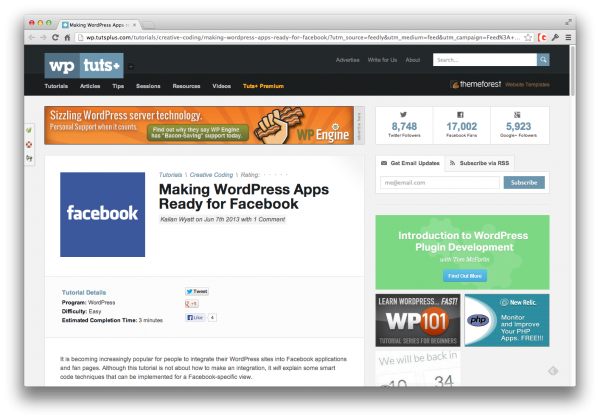Open the Tips nav item

[118, 86]
